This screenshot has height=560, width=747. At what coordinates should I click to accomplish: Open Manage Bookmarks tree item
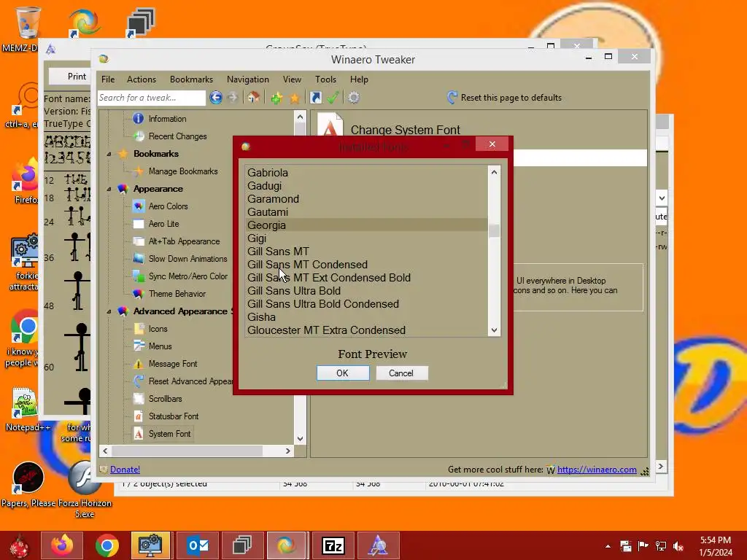coord(183,171)
